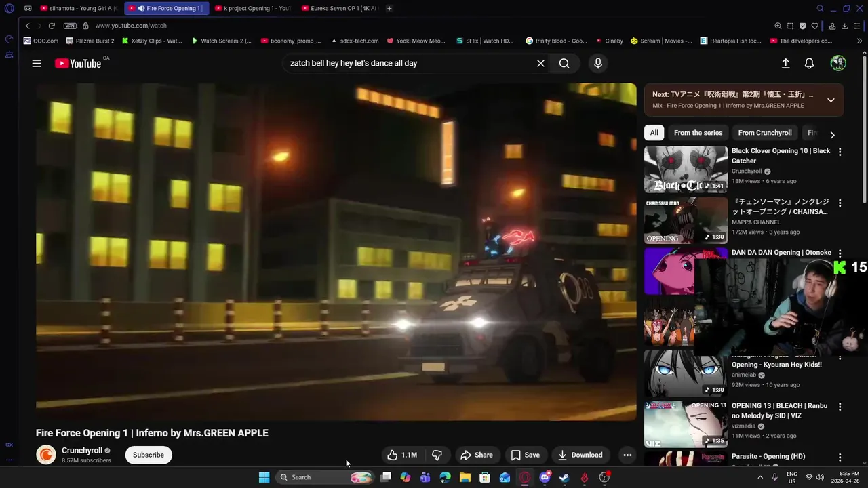Open the Crunchyroll channel name link

coord(82,450)
